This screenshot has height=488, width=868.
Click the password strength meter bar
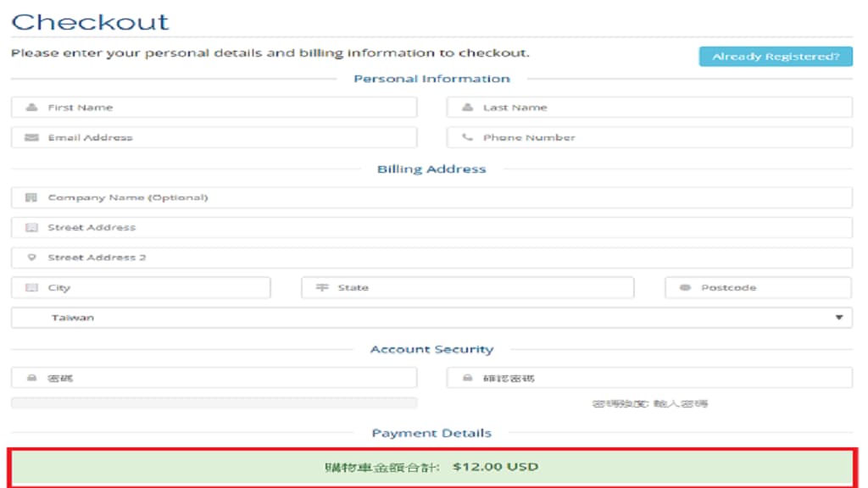[214, 403]
